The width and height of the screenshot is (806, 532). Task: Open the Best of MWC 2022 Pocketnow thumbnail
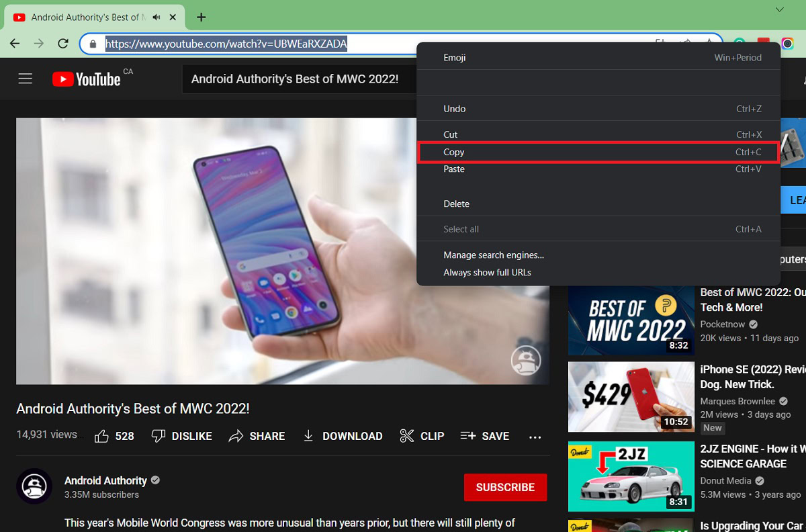pyautogui.click(x=631, y=320)
